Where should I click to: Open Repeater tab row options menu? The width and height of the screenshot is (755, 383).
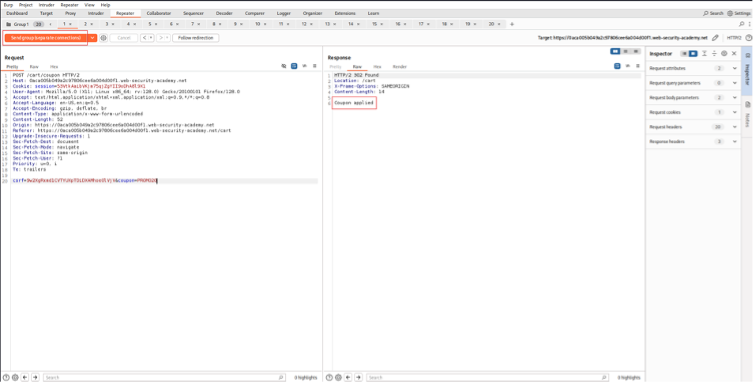(749, 24)
